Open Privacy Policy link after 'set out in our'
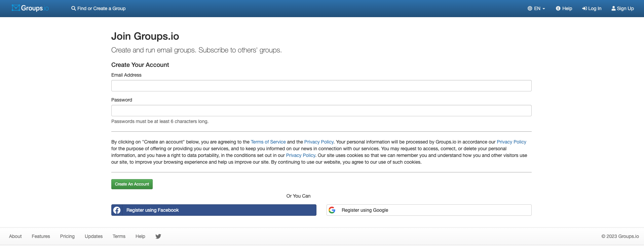The width and height of the screenshot is (644, 246). [x=300, y=155]
